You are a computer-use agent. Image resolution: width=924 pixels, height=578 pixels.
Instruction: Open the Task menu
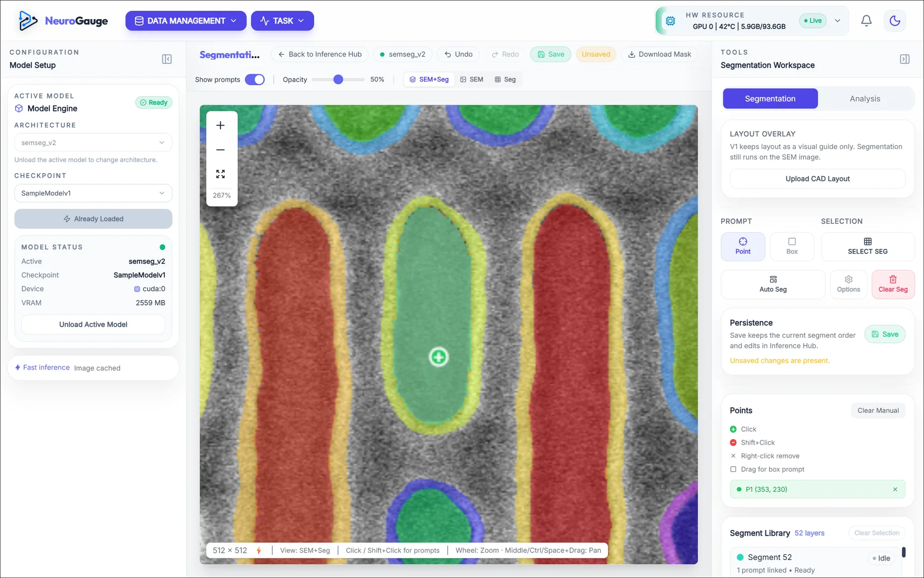point(282,21)
